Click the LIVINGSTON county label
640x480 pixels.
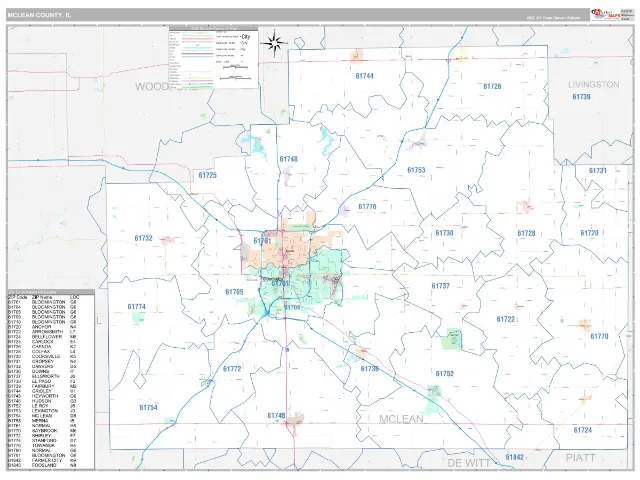point(593,84)
